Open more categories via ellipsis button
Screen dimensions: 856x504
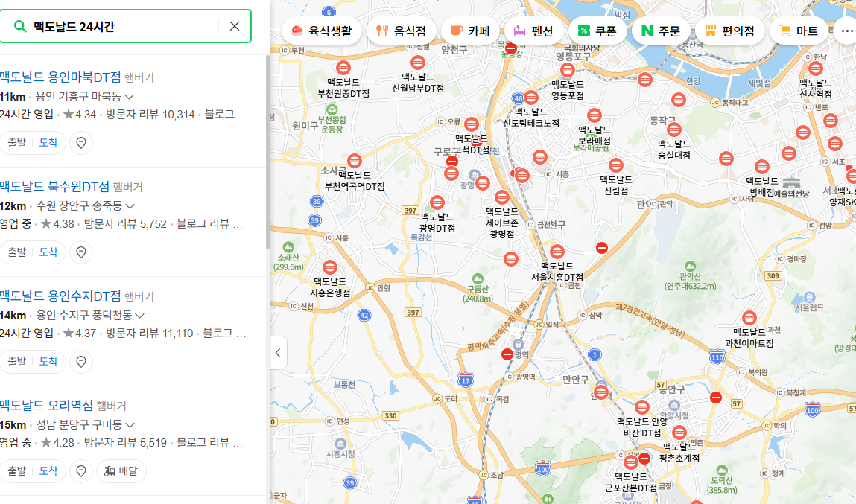846,31
